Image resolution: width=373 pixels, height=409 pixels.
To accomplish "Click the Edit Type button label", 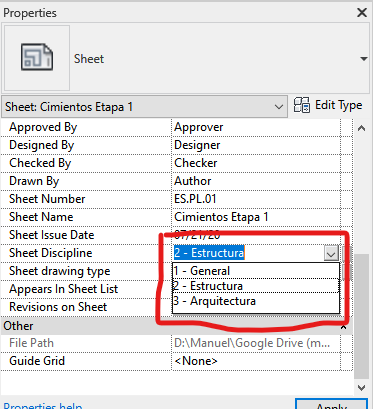I will tap(339, 105).
